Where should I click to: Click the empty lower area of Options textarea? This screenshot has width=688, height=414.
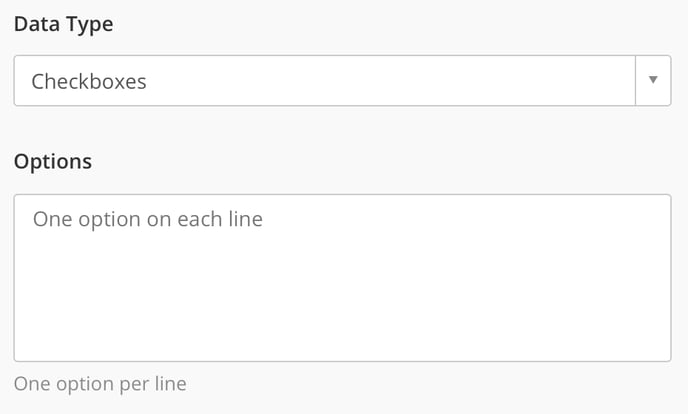click(342, 320)
